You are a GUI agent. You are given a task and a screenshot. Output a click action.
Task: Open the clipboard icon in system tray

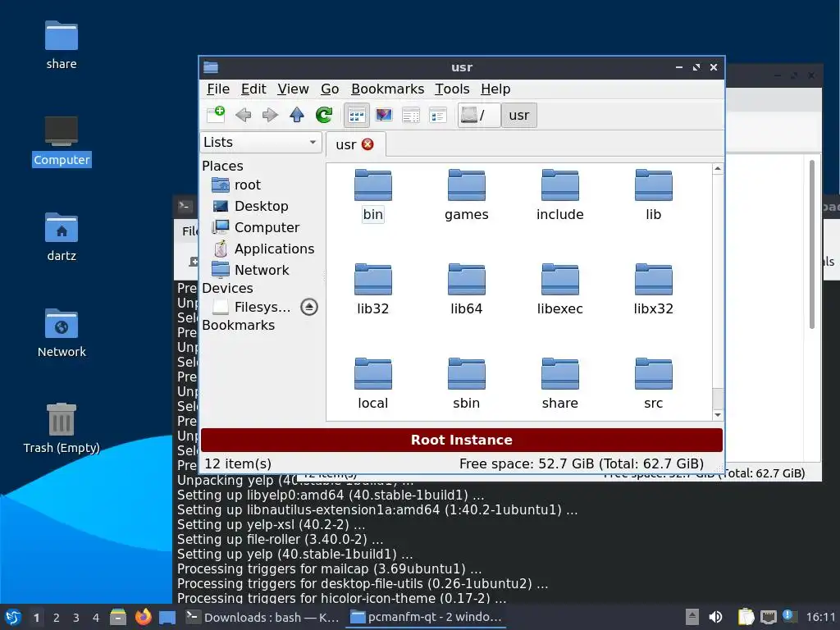(x=746, y=617)
